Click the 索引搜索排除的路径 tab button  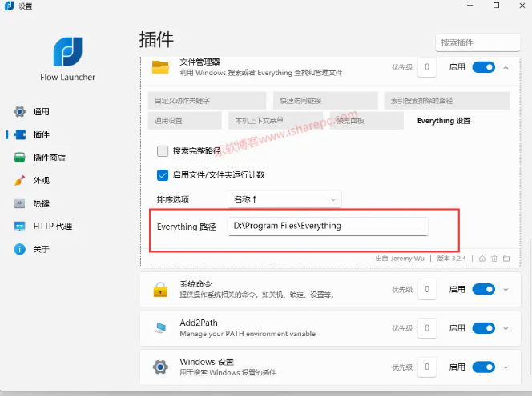pos(446,101)
